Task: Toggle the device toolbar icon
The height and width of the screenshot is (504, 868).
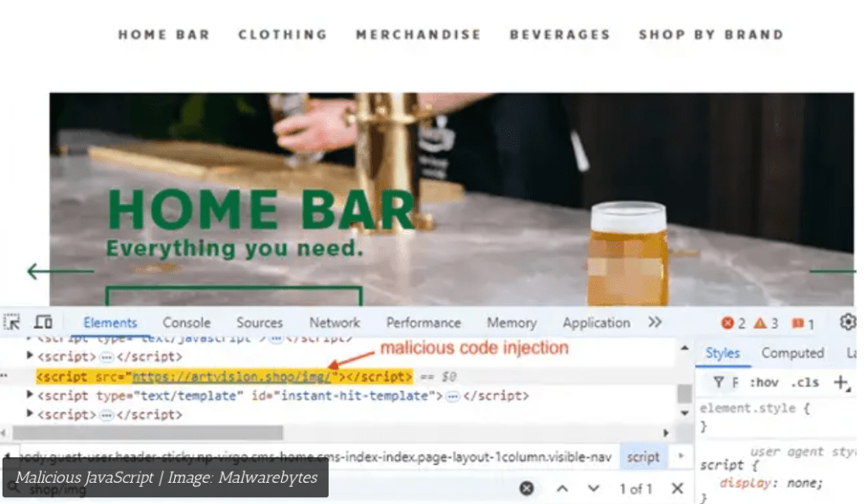Action: pyautogui.click(x=42, y=322)
